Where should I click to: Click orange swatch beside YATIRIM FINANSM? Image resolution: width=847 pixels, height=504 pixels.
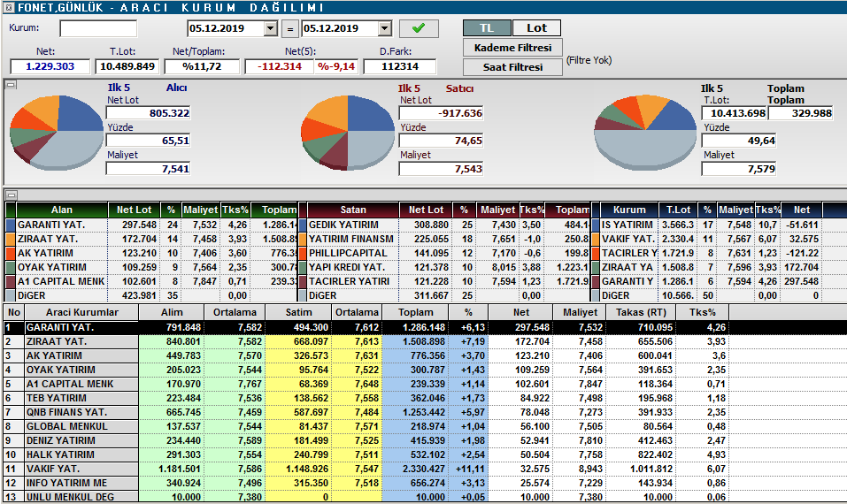tap(303, 239)
